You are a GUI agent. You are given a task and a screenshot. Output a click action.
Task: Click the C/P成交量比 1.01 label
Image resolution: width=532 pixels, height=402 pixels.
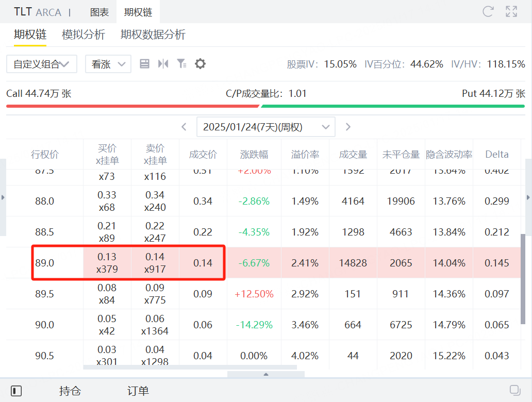[x=266, y=94]
